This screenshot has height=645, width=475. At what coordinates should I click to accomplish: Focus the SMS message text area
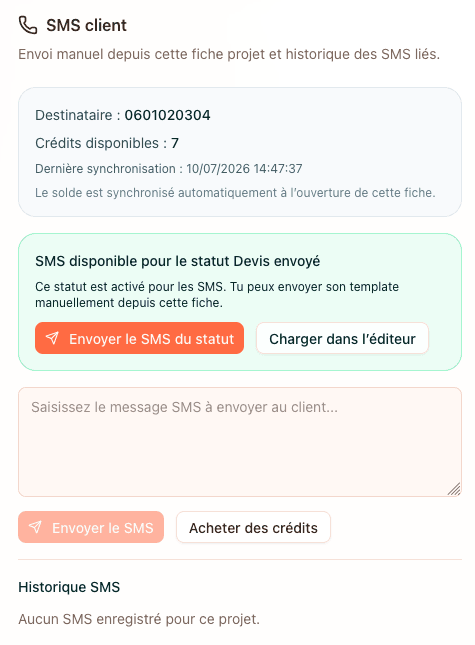coord(240,442)
